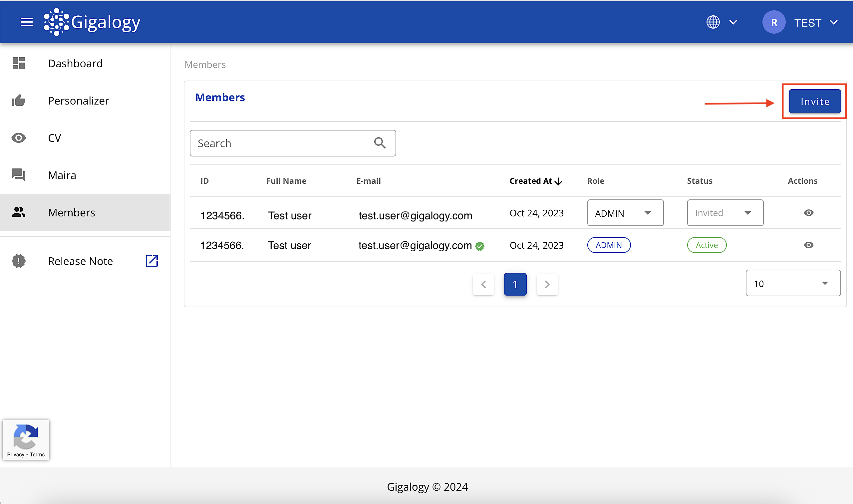The width and height of the screenshot is (853, 504).
Task: Toggle visibility icon for first member row
Action: coord(809,213)
